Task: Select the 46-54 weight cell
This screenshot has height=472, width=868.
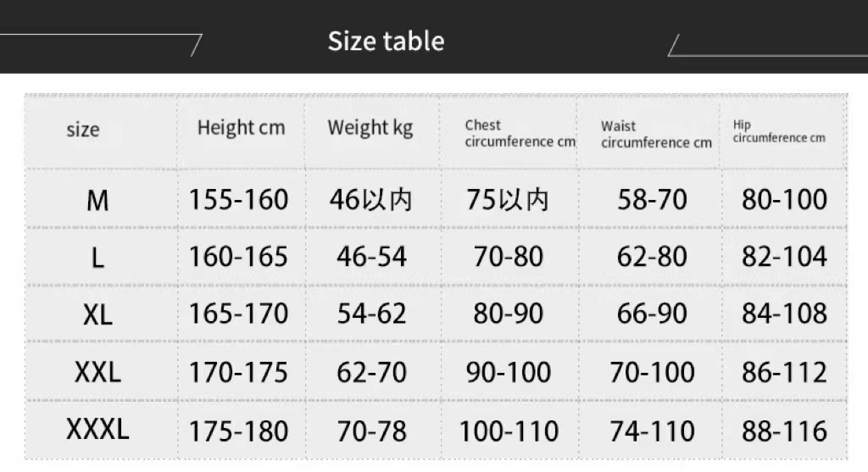Action: 371,257
